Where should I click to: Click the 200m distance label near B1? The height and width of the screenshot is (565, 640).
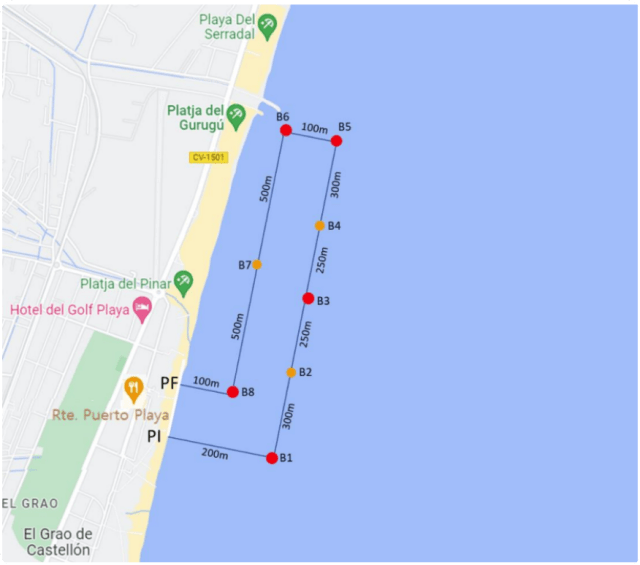coord(215,453)
